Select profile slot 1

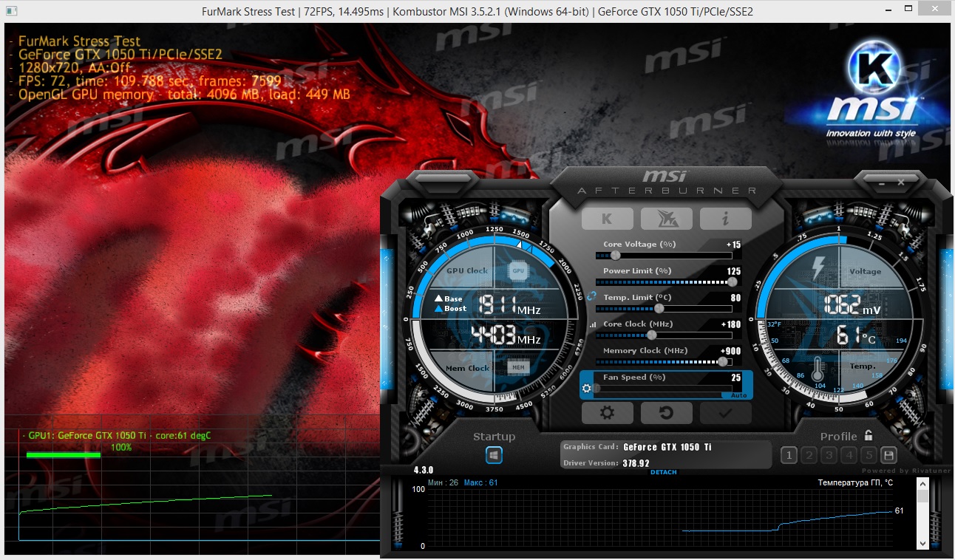point(789,456)
